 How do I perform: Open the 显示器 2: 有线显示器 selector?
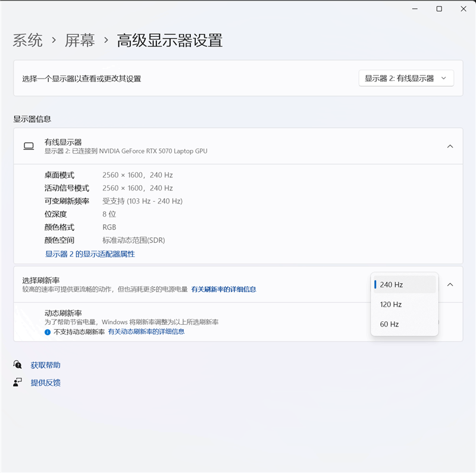(x=406, y=78)
